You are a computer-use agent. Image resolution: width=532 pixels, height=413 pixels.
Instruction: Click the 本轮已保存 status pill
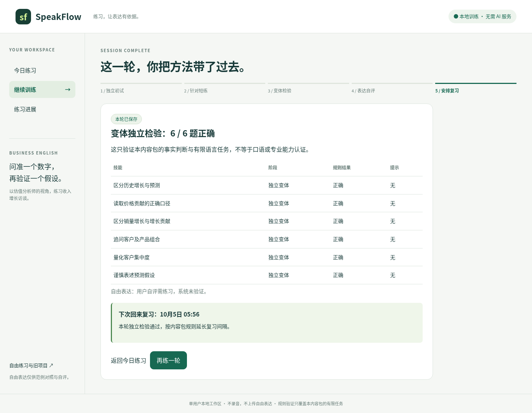point(126,119)
